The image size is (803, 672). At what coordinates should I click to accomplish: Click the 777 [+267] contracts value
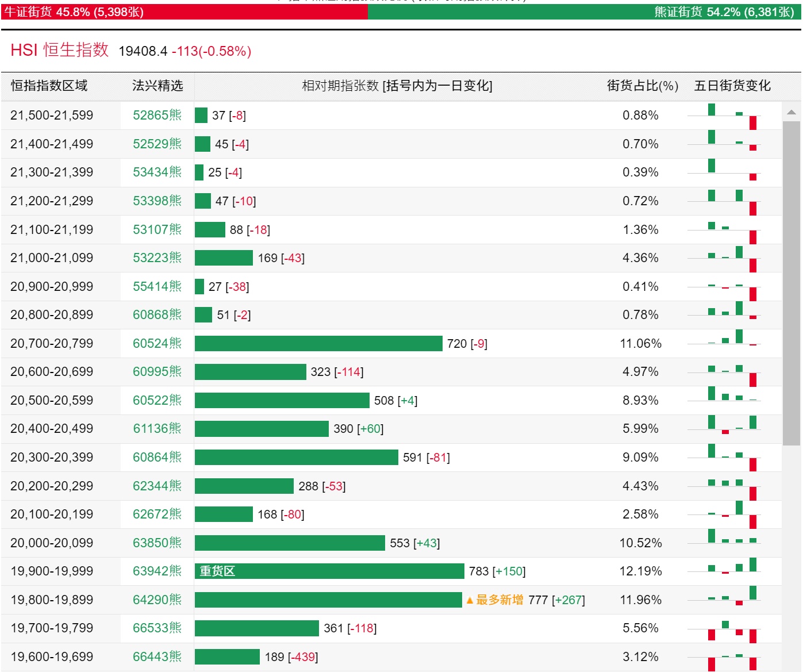(x=556, y=600)
